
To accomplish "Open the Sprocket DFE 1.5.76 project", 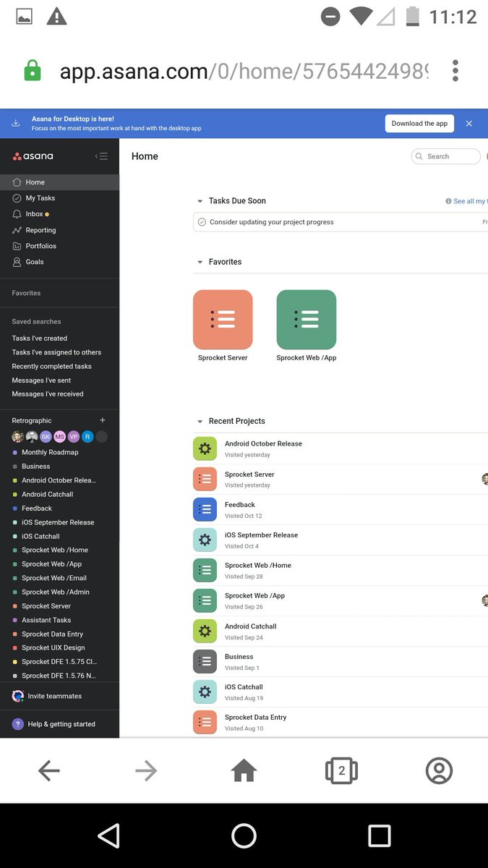I will click(x=59, y=676).
